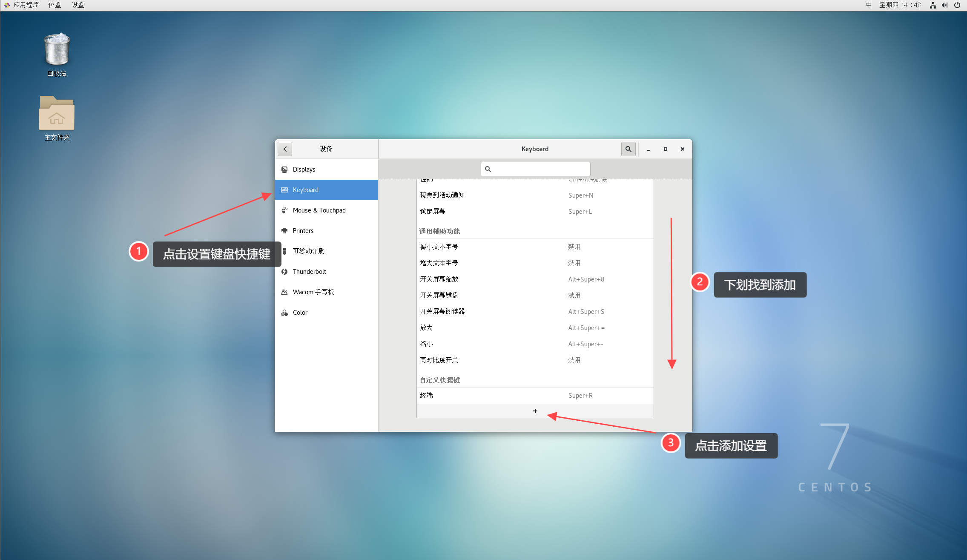Edit the 锁定屏幕 shortcut row
This screenshot has width=967, height=560.
[x=535, y=212]
